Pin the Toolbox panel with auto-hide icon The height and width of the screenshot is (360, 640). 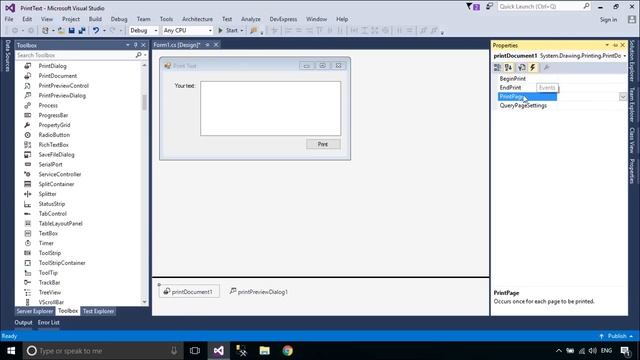[x=136, y=45]
